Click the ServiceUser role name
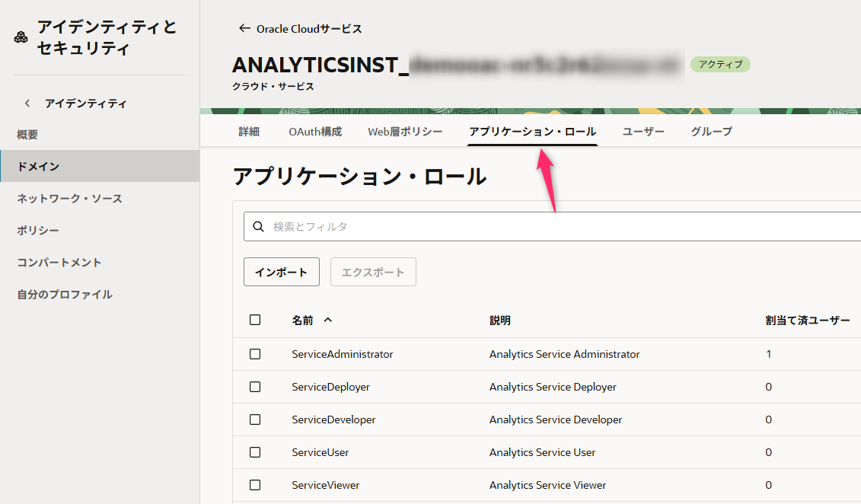Screen dimensions: 861x504 coord(320,452)
